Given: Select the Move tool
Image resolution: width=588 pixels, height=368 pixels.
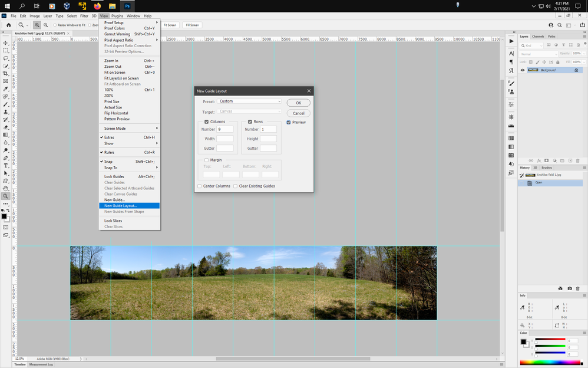Looking at the screenshot, I should pyautogui.click(x=6, y=43).
